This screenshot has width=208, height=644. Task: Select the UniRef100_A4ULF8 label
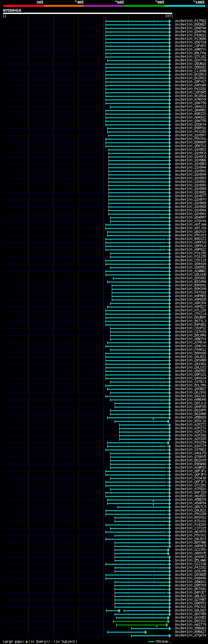point(190,453)
